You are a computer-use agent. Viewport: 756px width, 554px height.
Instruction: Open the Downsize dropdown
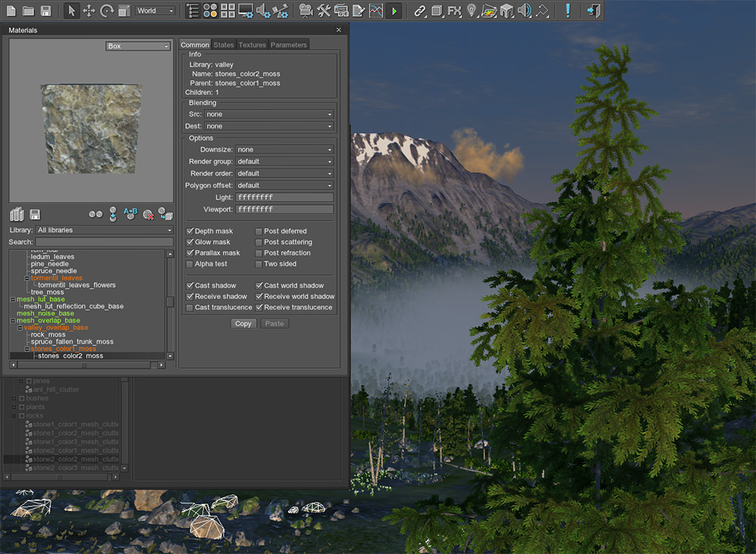pyautogui.click(x=284, y=150)
